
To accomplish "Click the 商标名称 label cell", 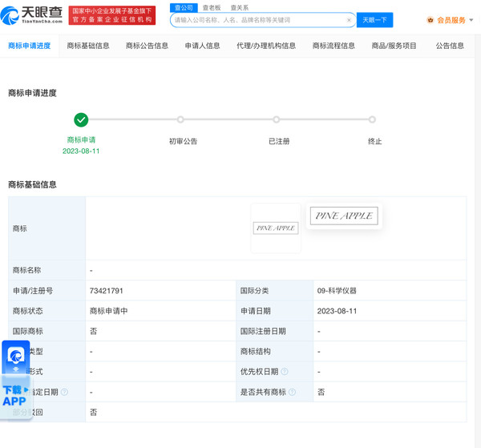I will pos(46,270).
